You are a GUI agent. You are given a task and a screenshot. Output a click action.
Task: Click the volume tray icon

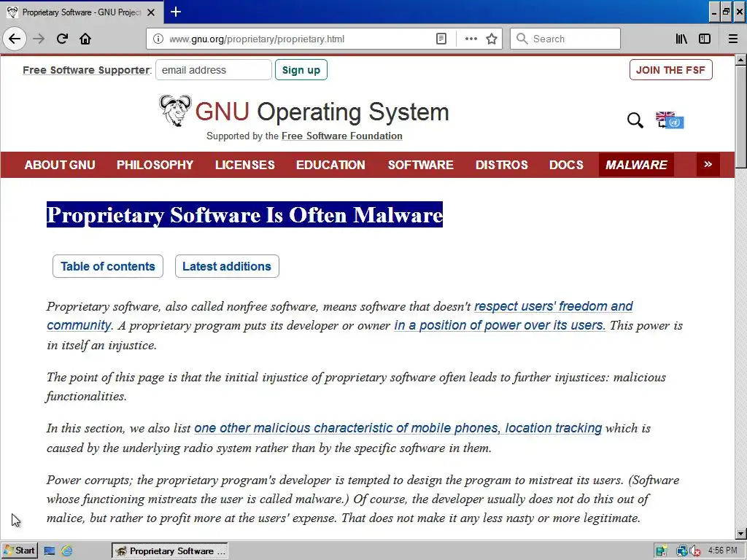coord(694,551)
